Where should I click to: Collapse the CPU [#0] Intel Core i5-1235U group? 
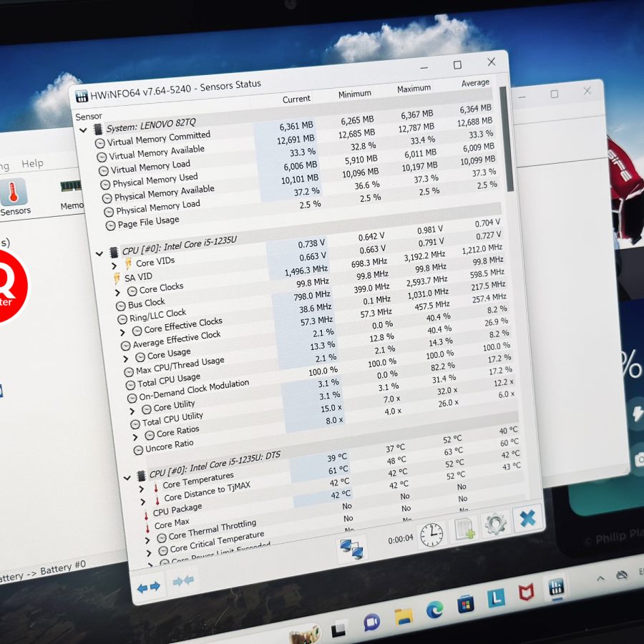tap(99, 254)
